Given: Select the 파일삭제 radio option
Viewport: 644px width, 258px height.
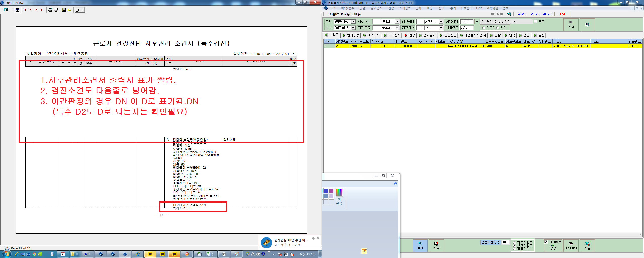Looking at the screenshot, I should 514,249.
